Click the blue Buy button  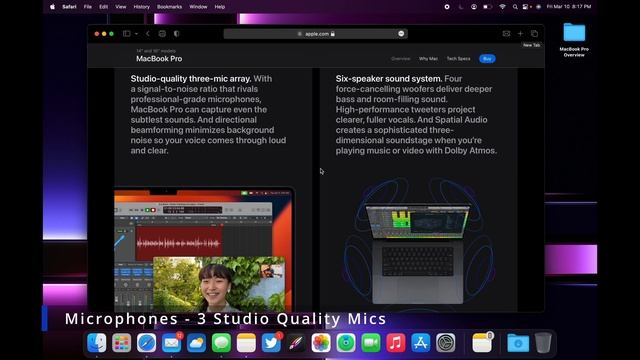[487, 59]
